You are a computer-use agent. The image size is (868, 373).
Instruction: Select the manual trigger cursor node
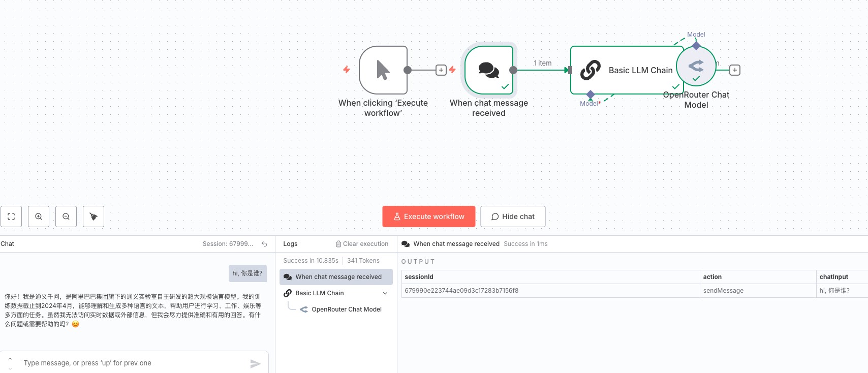(383, 70)
